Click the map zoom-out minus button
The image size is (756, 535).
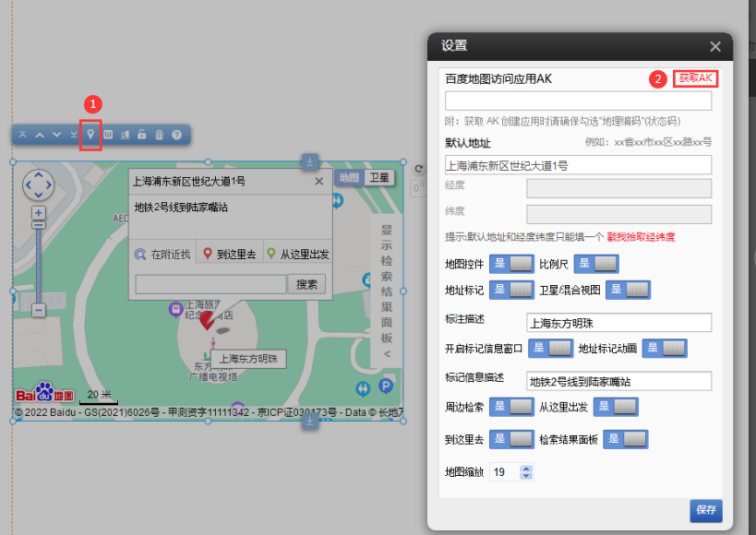(38, 311)
